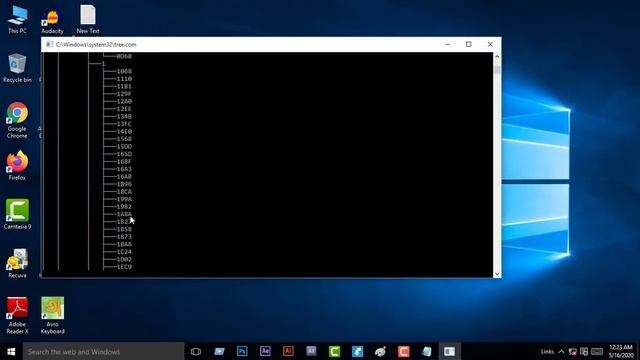This screenshot has height=360, width=640.
Task: Launch Adobe Reader X shortcut
Action: point(17,316)
